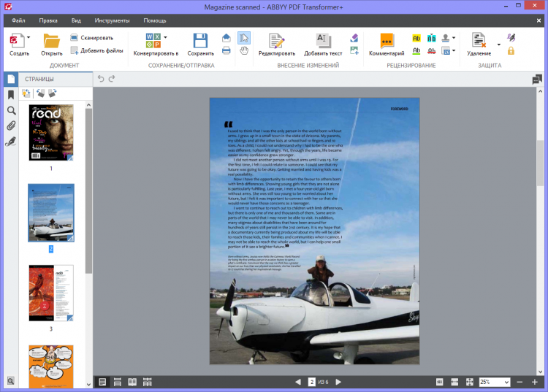Screen dimensions: 548x392
Task: Click the password protection lock icon
Action: pos(511,51)
